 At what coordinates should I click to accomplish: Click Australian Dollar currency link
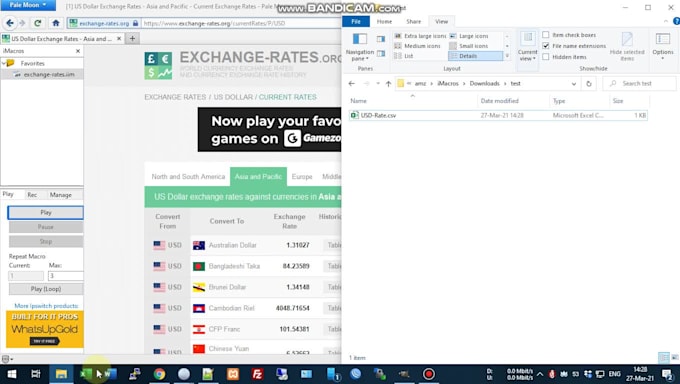232,245
